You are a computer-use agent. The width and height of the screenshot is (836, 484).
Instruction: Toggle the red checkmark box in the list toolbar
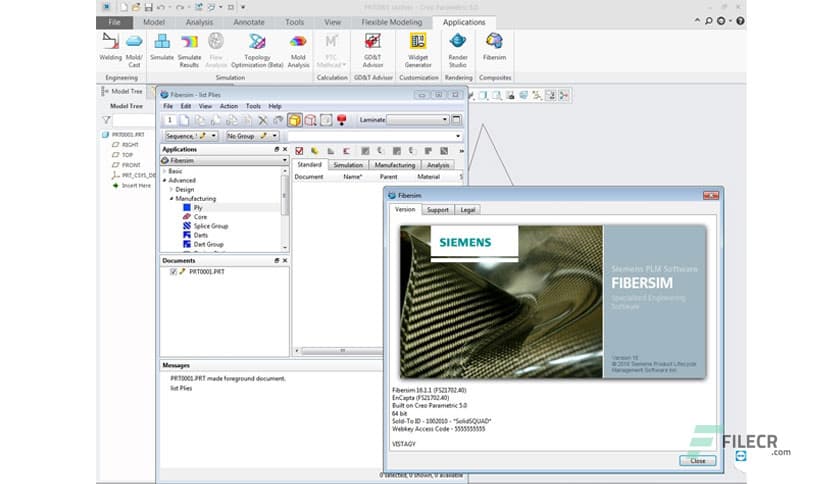tap(299, 151)
